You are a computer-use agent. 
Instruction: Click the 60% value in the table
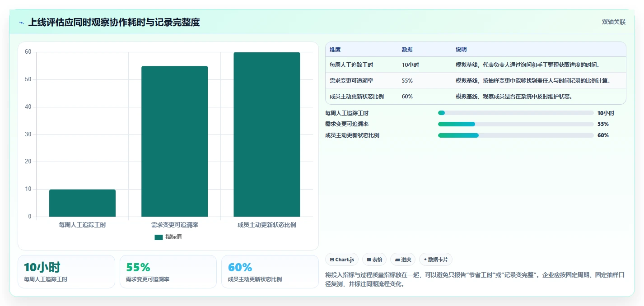[x=407, y=97]
